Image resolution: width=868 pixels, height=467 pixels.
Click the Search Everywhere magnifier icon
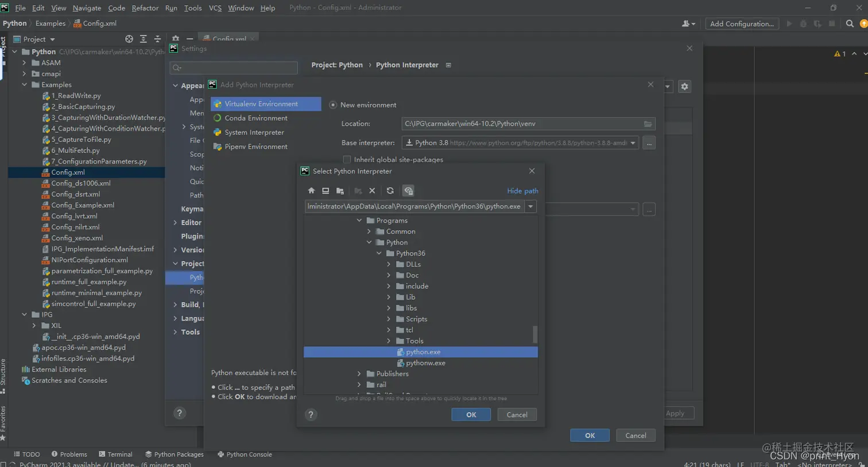click(x=850, y=24)
